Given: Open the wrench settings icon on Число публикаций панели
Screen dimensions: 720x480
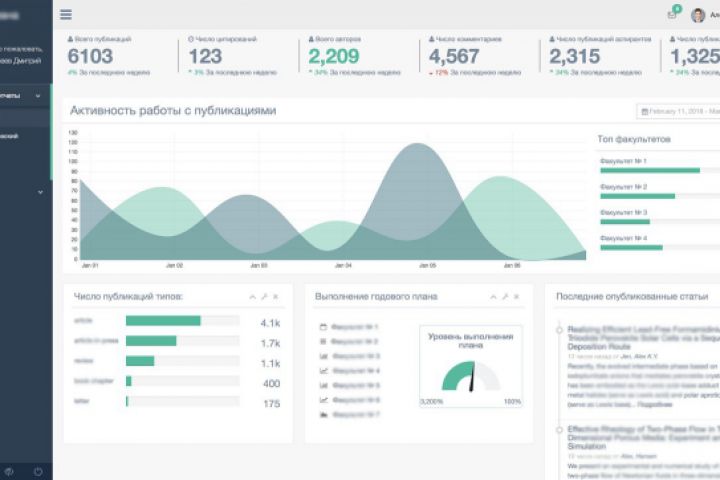Looking at the screenshot, I should pos(264,297).
